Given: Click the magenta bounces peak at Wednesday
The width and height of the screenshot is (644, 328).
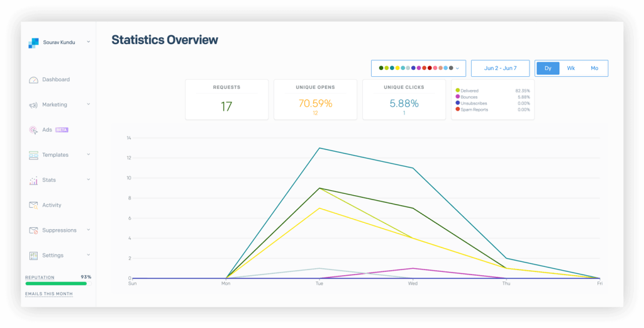Looking at the screenshot, I should click(x=413, y=268).
